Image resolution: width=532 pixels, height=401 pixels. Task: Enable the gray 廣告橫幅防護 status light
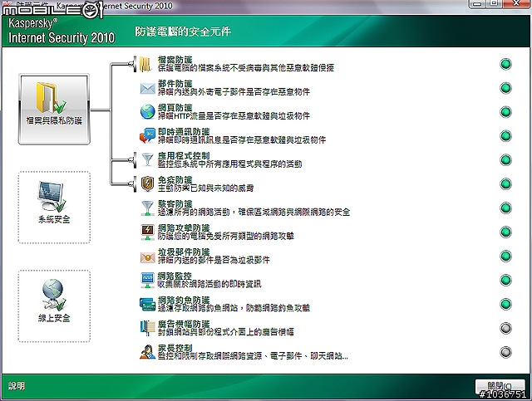[x=505, y=328]
